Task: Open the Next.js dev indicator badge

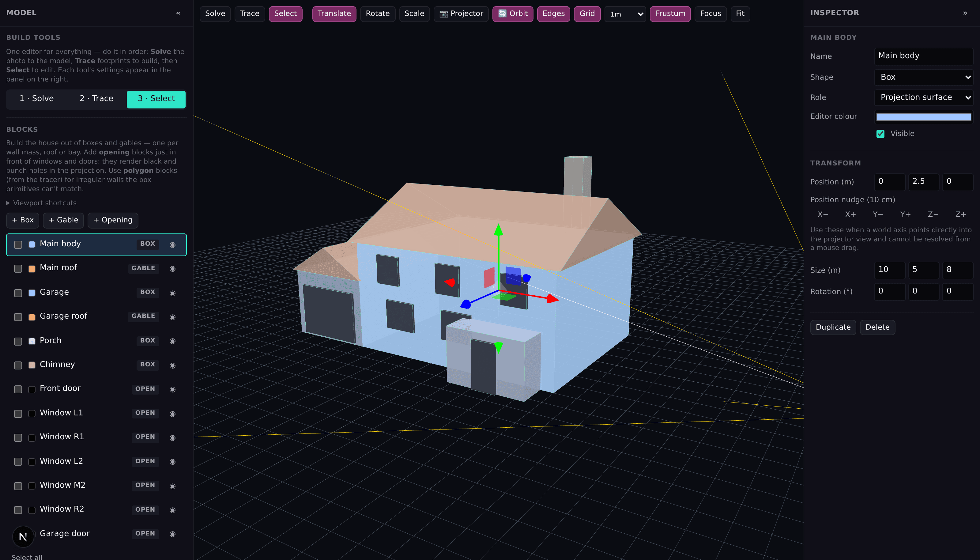Action: [23, 536]
